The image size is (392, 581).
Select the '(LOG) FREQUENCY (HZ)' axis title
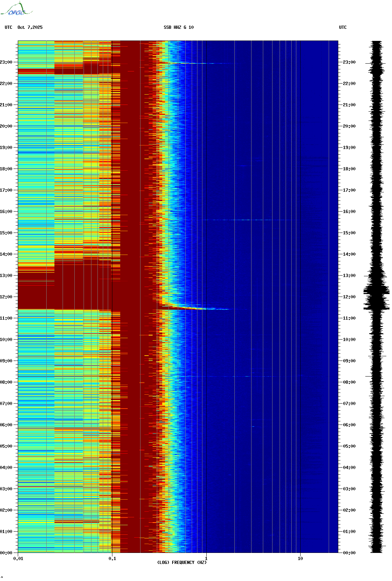point(182,563)
